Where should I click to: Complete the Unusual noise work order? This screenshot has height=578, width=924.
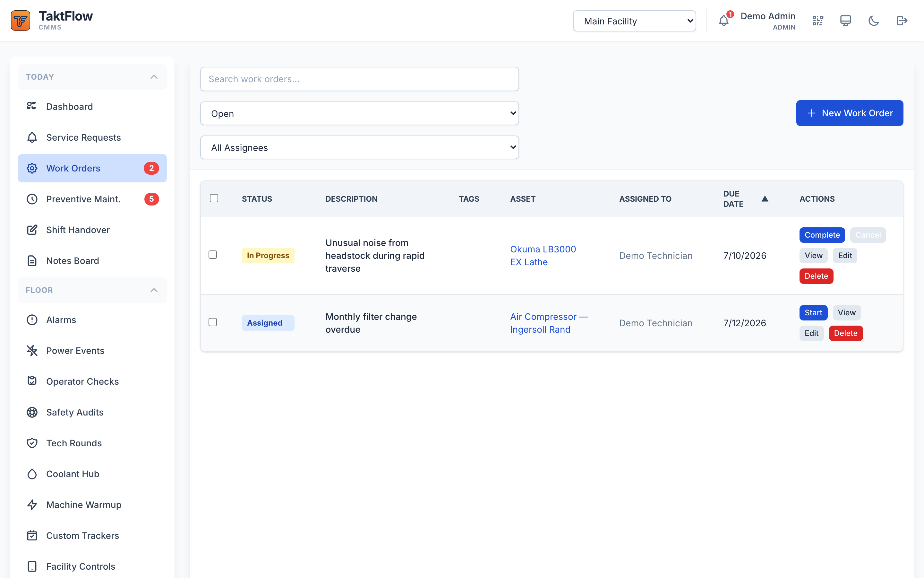pos(822,235)
